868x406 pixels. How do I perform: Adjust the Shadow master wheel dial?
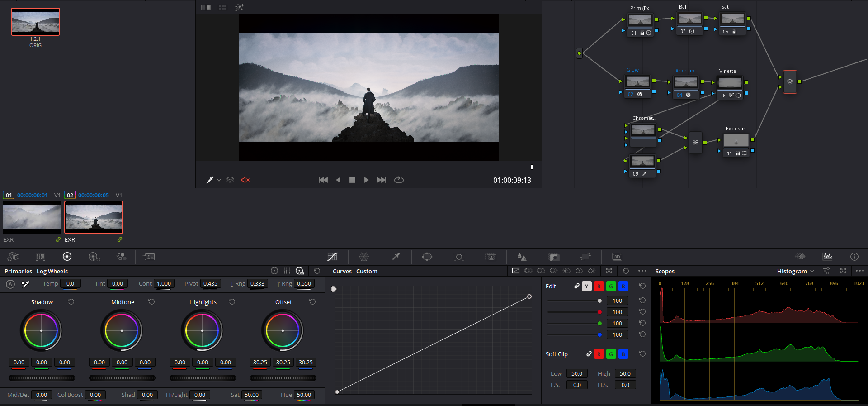(42, 377)
